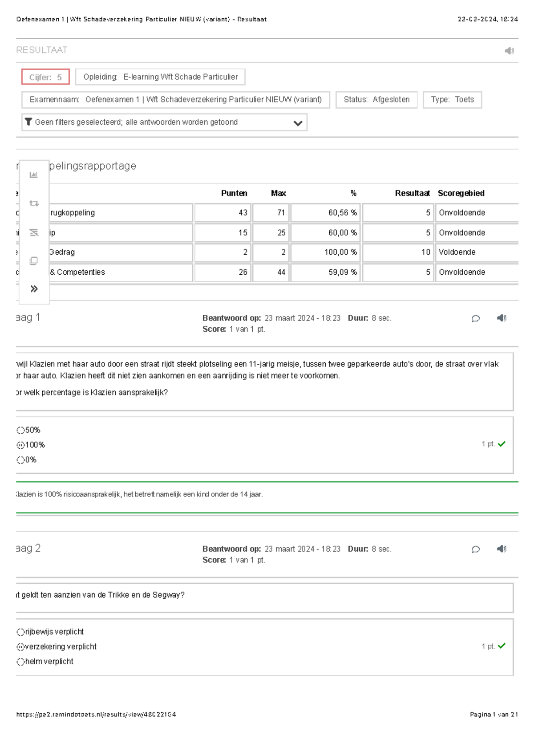
Task: Open the 'Status: Afgesloten' field
Action: (376, 99)
